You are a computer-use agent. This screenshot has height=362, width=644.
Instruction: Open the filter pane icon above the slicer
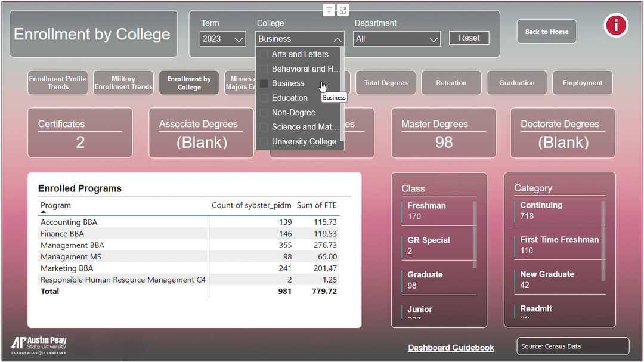pos(329,10)
